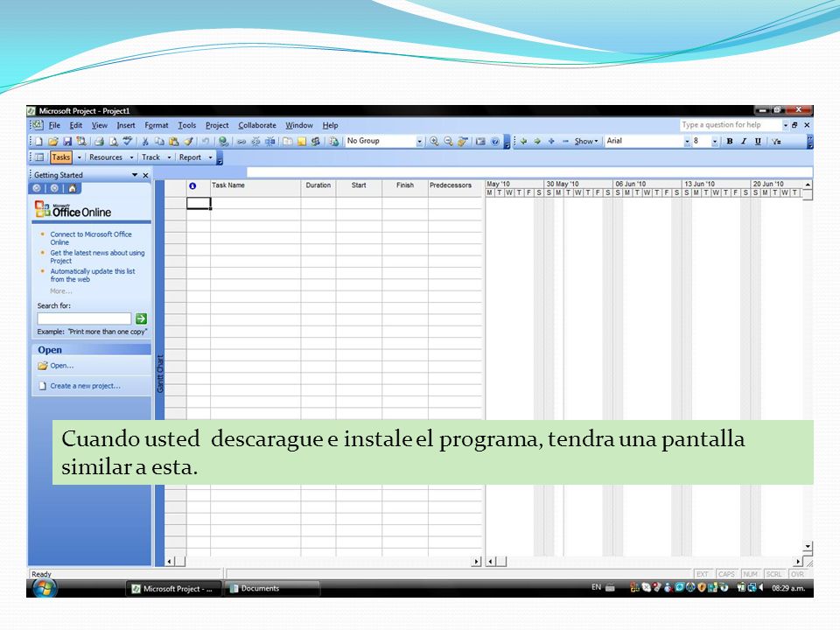Toggle Underline formatting button
The height and width of the screenshot is (630, 840).
pos(758,142)
